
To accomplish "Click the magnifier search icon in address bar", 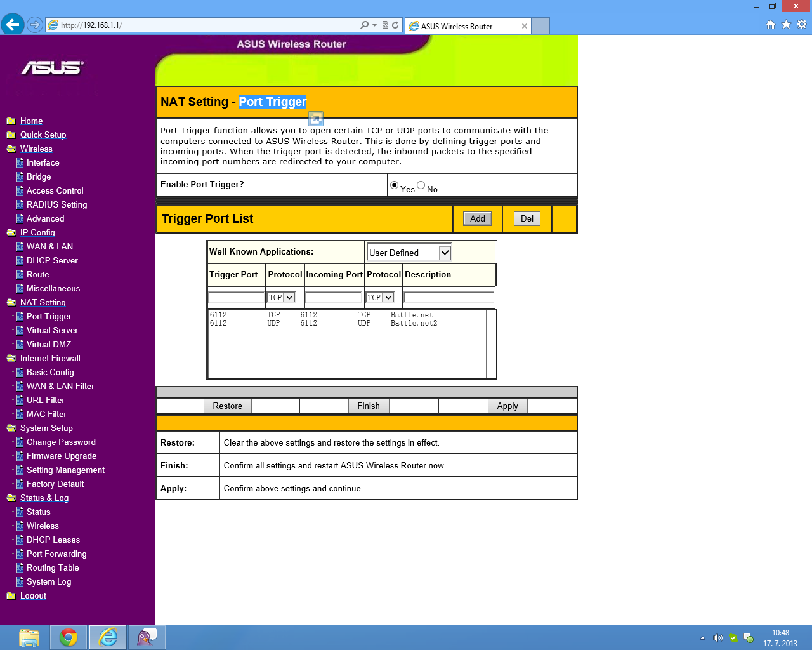I will coord(364,25).
